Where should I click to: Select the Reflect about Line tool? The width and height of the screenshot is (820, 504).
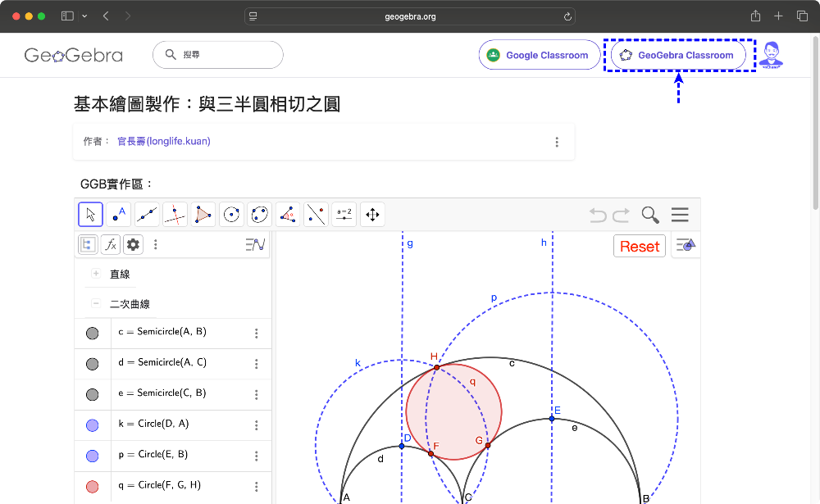coord(317,215)
